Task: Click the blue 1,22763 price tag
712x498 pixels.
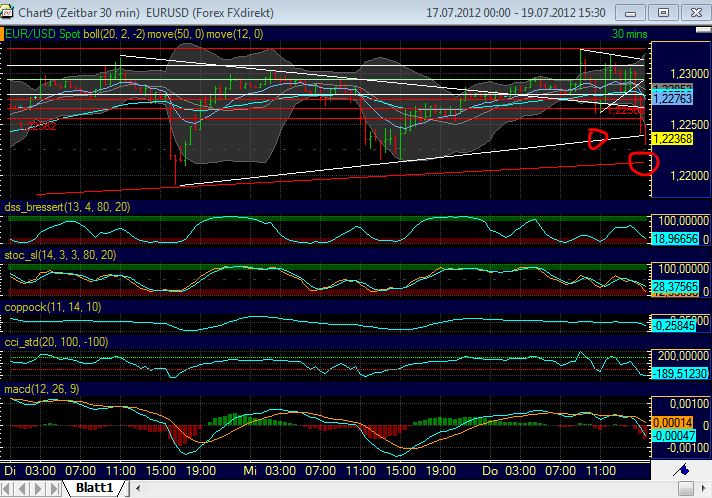Action: (672, 99)
